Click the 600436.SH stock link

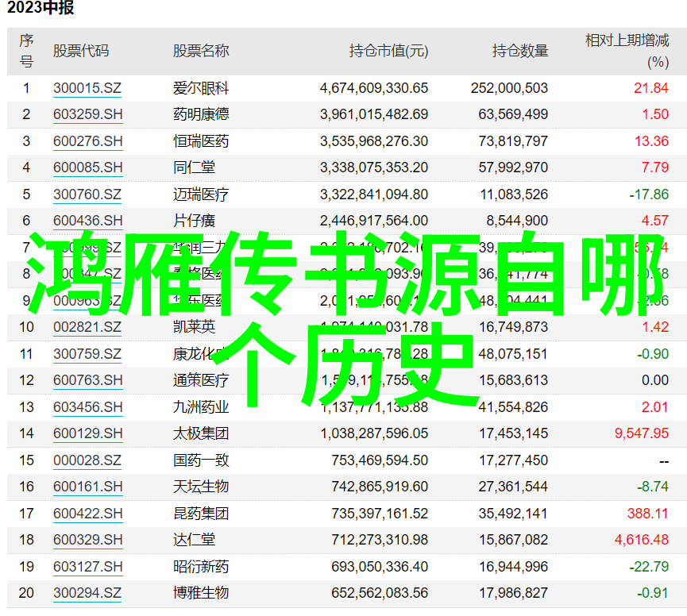tap(88, 221)
